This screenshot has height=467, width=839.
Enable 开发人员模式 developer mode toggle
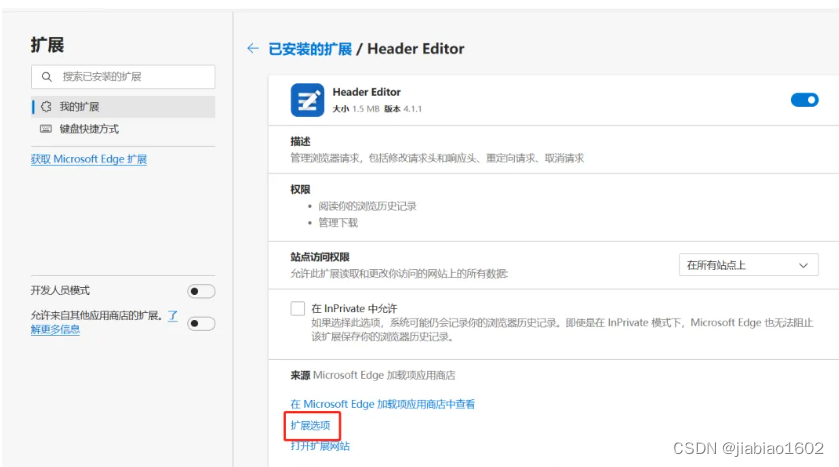201,291
